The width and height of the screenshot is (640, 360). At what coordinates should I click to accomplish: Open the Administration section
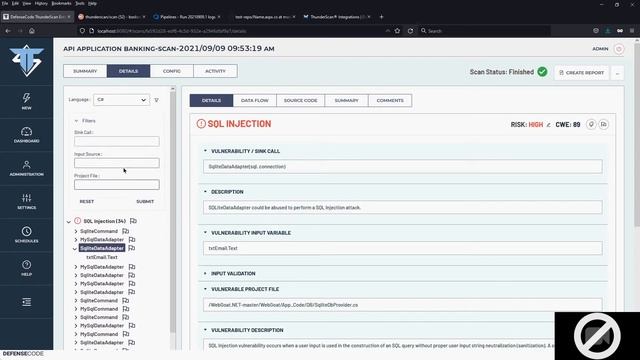coord(27,168)
